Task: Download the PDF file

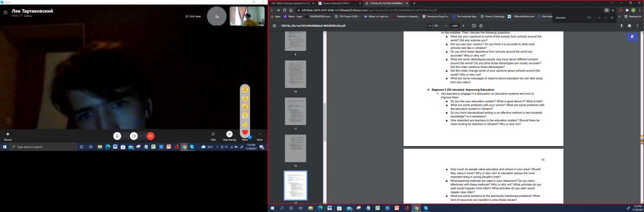Action: click(622, 26)
